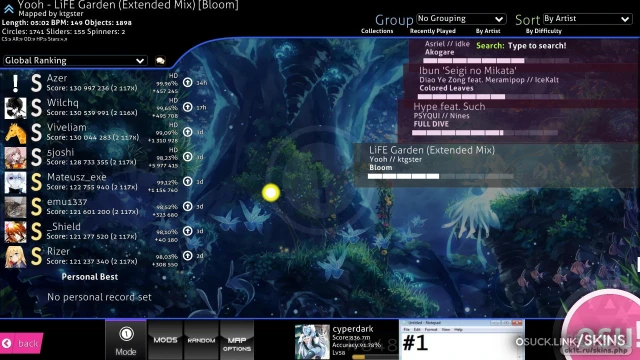Image resolution: width=640 pixels, height=360 pixels.
Task: Open the Edit menu in Notepad window
Action: [x=418, y=329]
